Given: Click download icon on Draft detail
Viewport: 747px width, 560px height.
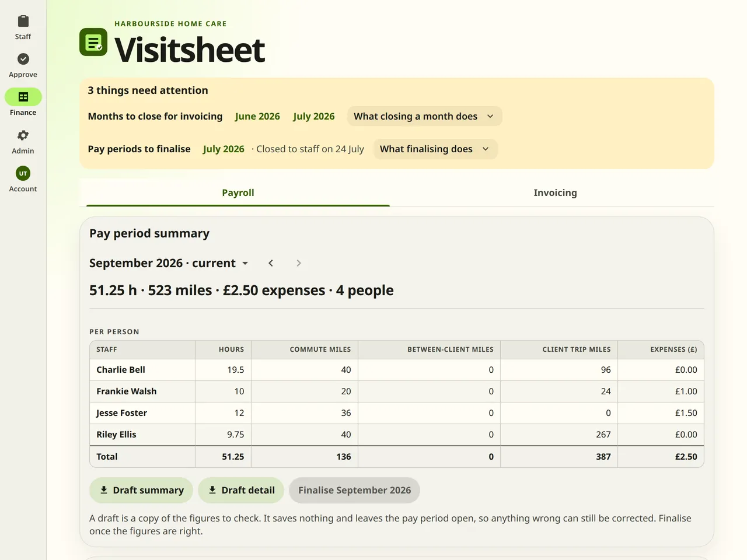Looking at the screenshot, I should point(212,490).
